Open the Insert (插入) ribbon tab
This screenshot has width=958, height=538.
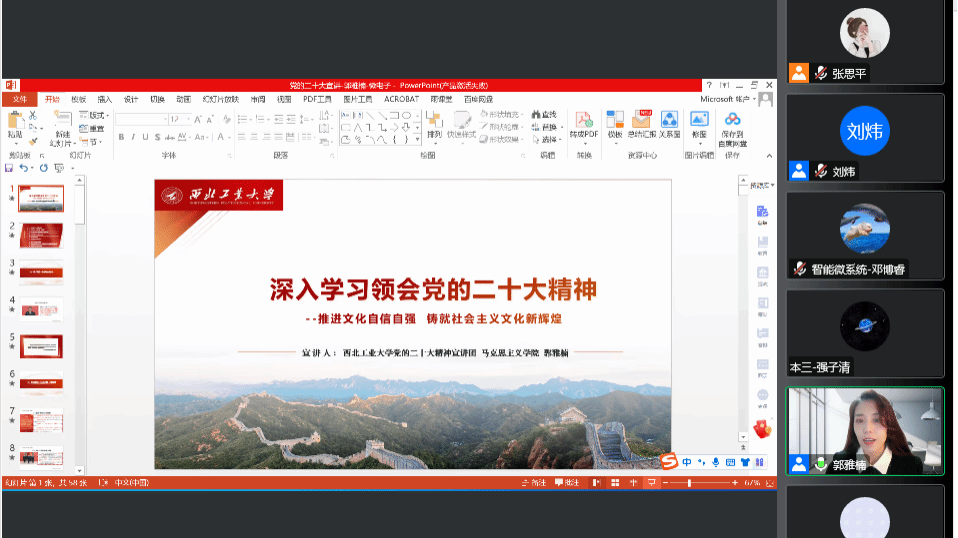[104, 99]
